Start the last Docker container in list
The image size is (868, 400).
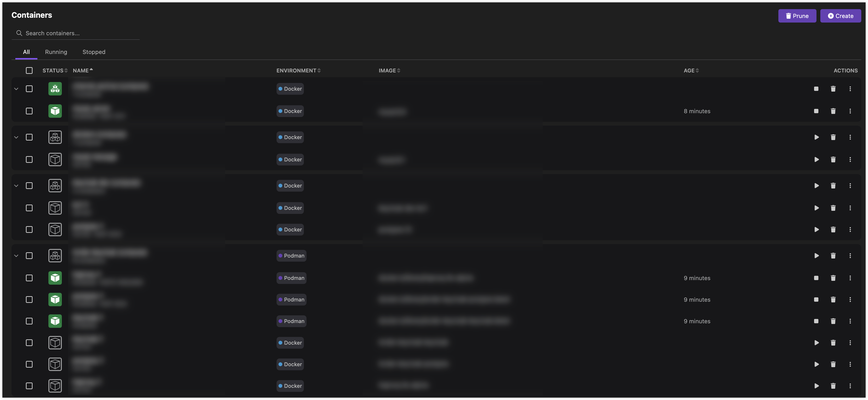click(816, 386)
